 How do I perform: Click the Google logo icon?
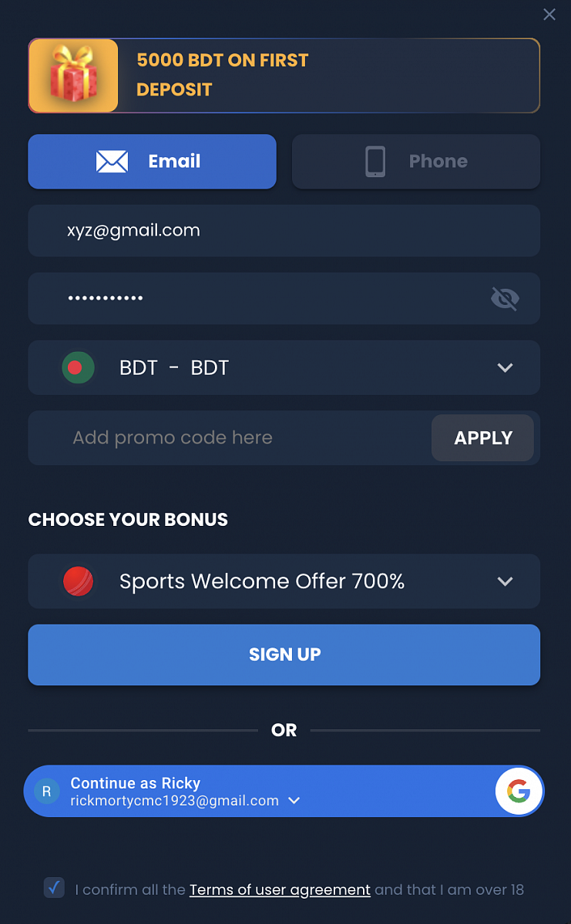(519, 791)
